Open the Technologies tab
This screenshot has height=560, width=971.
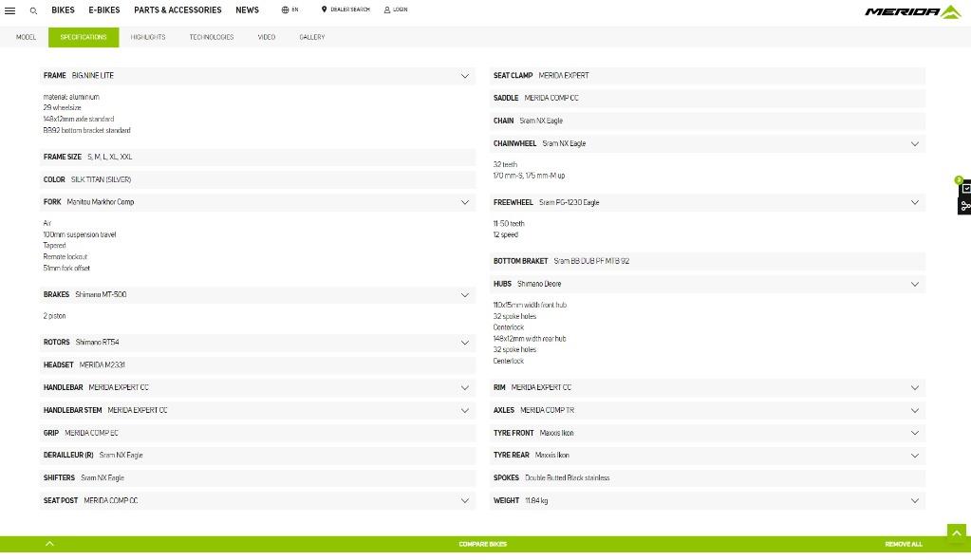211,37
